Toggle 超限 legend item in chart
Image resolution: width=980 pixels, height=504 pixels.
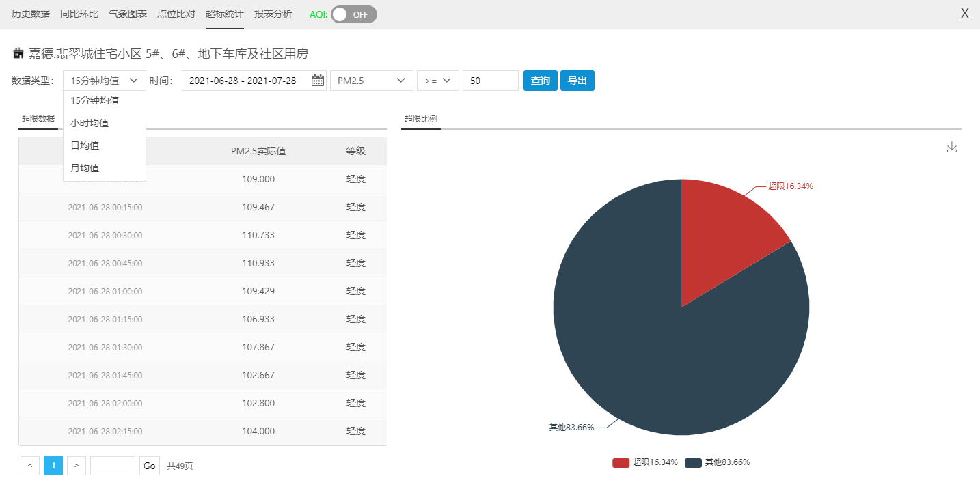tap(645, 462)
